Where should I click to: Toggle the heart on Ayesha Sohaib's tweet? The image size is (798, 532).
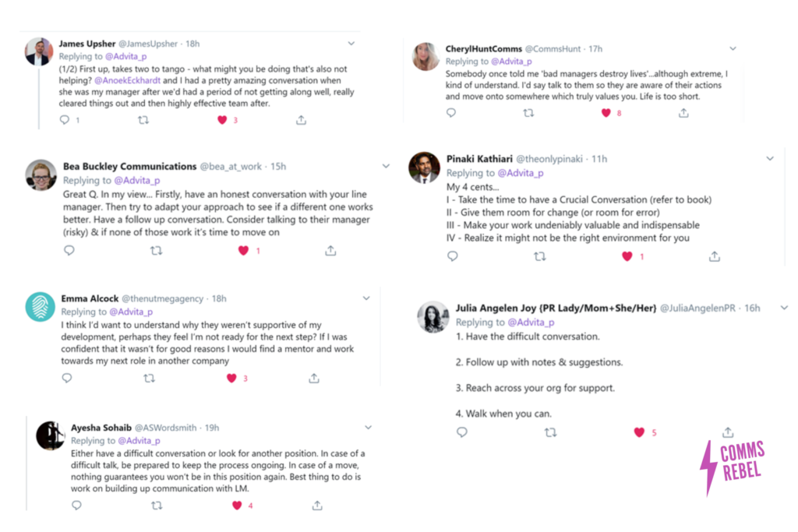pyautogui.click(x=237, y=505)
